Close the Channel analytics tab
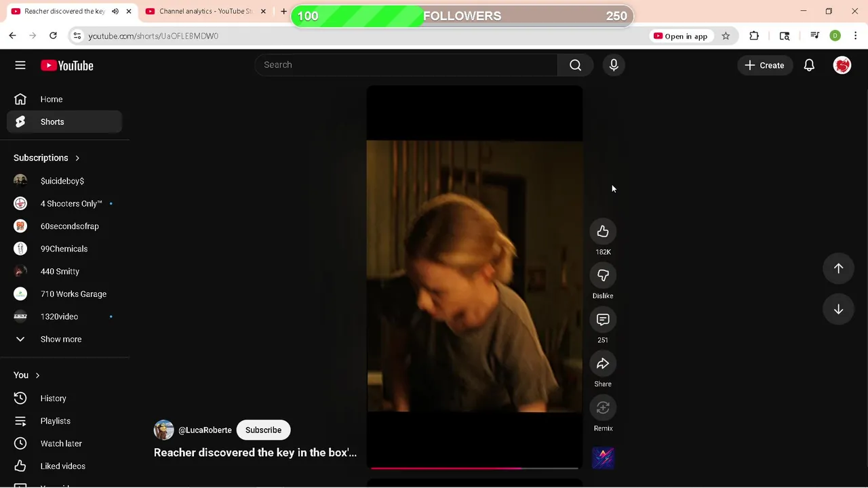868x488 pixels. point(263,12)
